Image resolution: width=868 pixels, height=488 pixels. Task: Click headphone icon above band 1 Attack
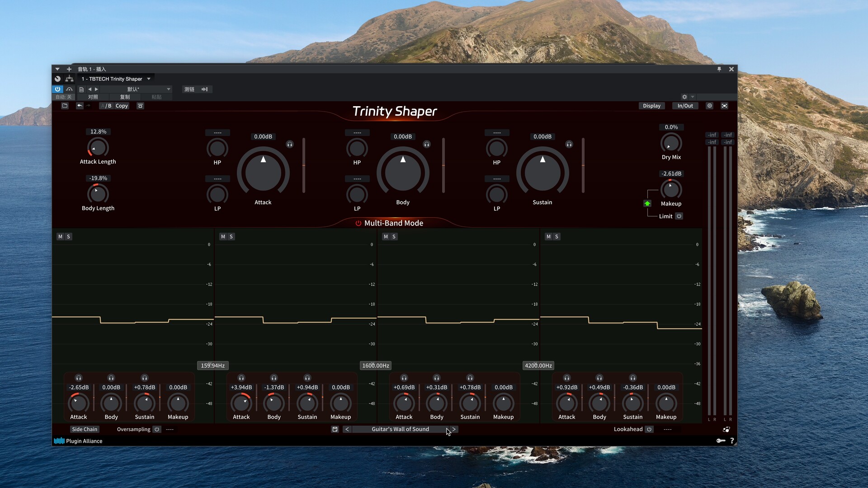tap(79, 378)
